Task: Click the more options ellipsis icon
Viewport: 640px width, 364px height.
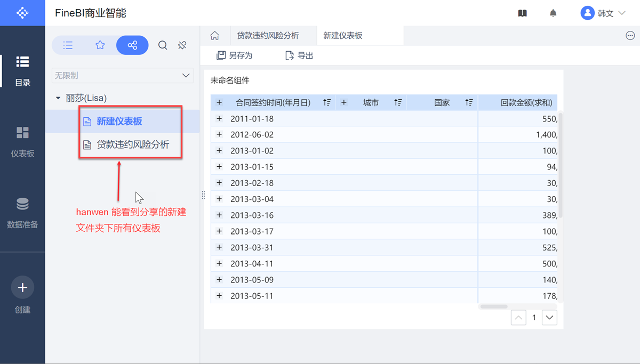Action: [630, 36]
